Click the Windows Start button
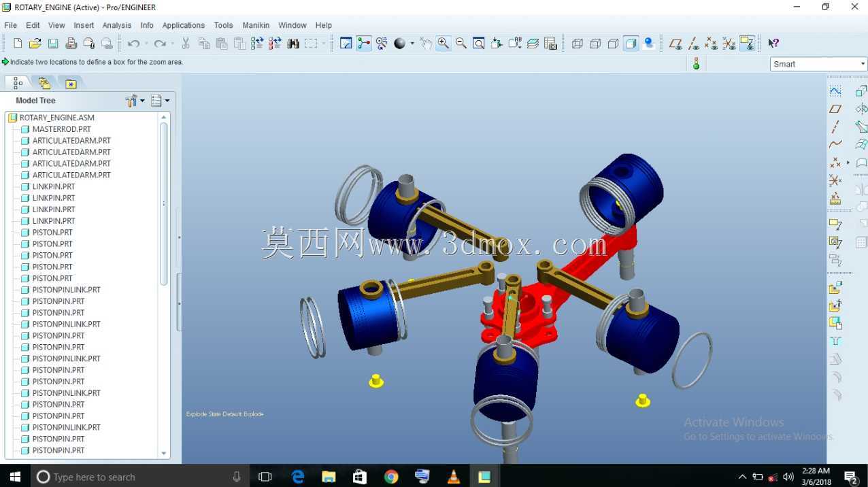Screen dimensions: 868x487 click(15, 477)
